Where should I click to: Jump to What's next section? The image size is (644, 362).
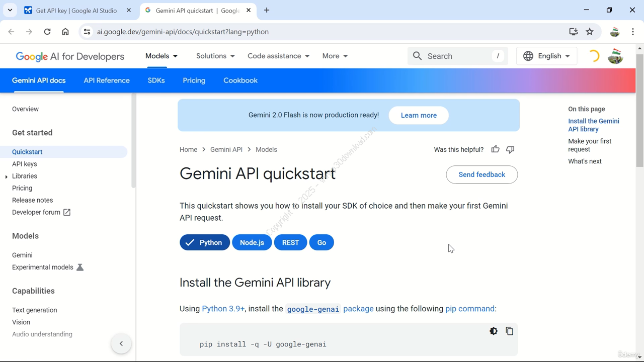[585, 161]
